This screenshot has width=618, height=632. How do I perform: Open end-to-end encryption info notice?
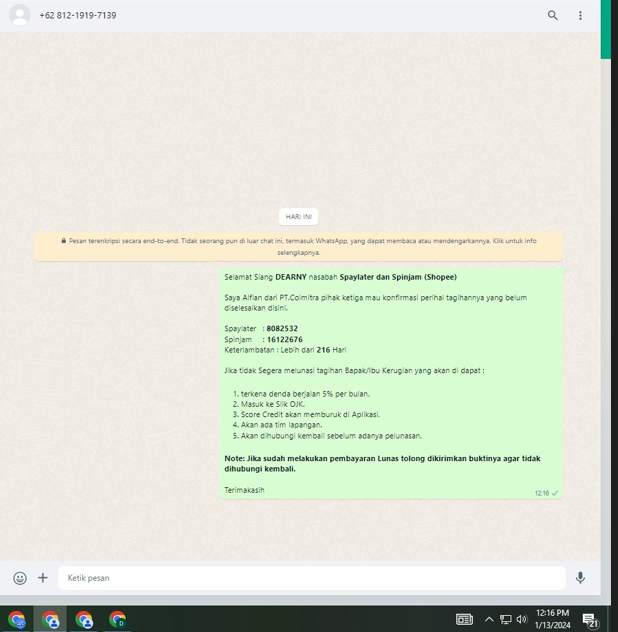tap(298, 247)
